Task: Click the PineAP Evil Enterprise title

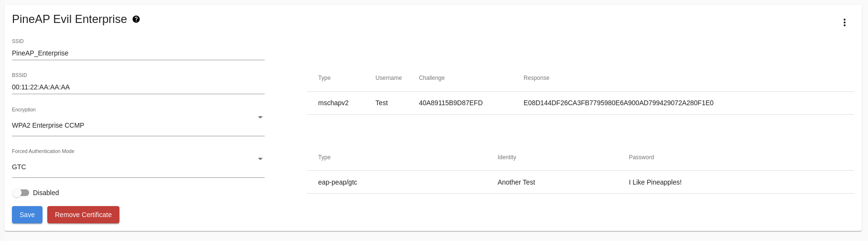Action: 69,19
